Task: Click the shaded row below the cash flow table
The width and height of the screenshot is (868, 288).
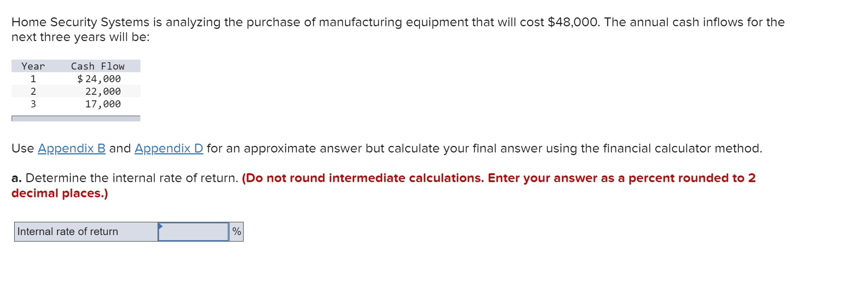Action: (76, 118)
